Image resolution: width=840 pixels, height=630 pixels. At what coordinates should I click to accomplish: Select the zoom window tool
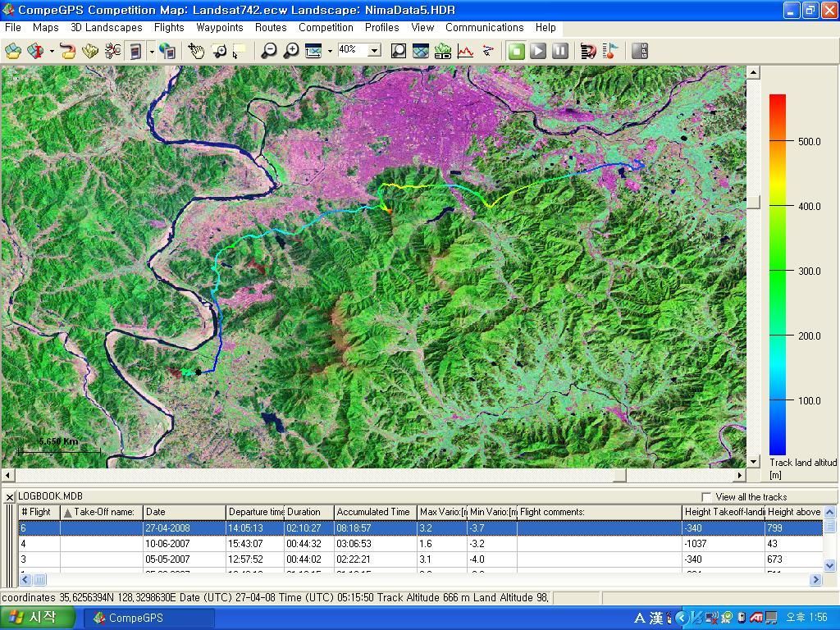click(x=218, y=52)
